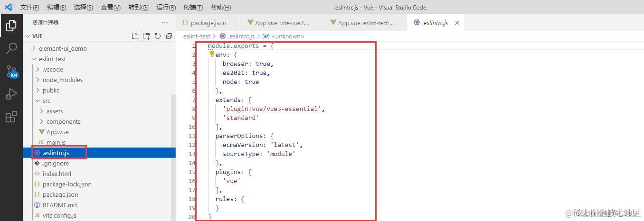This screenshot has width=644, height=221.
Task: Open explorer more actions ellipsis
Action: coord(165,23)
